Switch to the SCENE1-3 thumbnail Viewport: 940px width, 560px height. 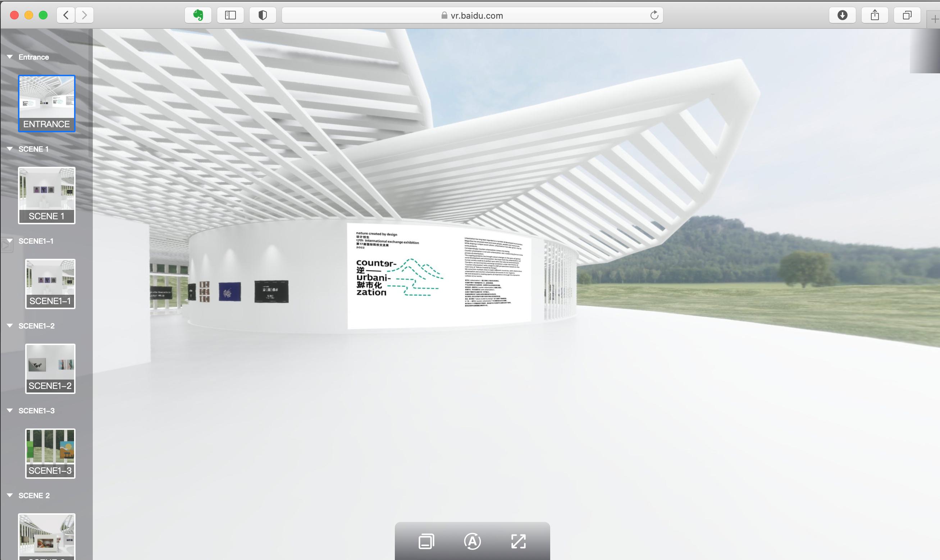(50, 453)
